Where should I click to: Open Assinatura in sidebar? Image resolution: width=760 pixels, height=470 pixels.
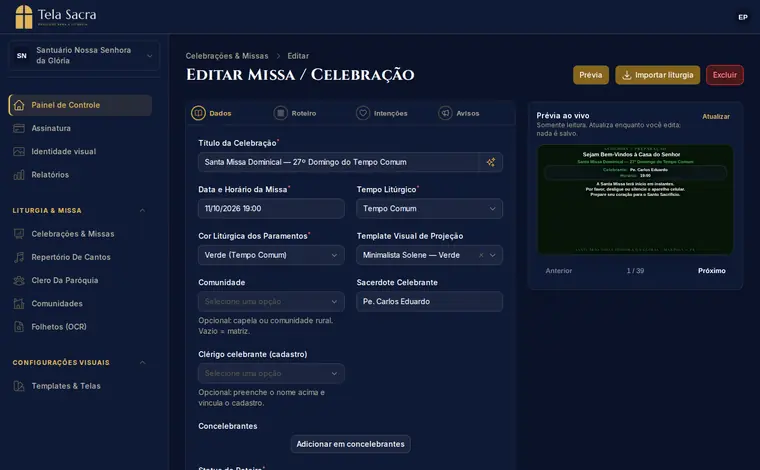point(80,128)
